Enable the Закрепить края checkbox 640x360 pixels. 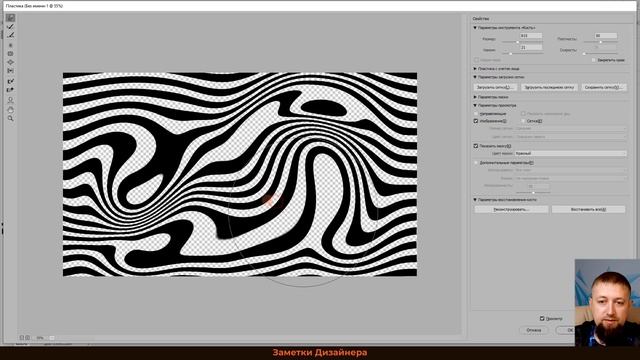tap(593, 60)
